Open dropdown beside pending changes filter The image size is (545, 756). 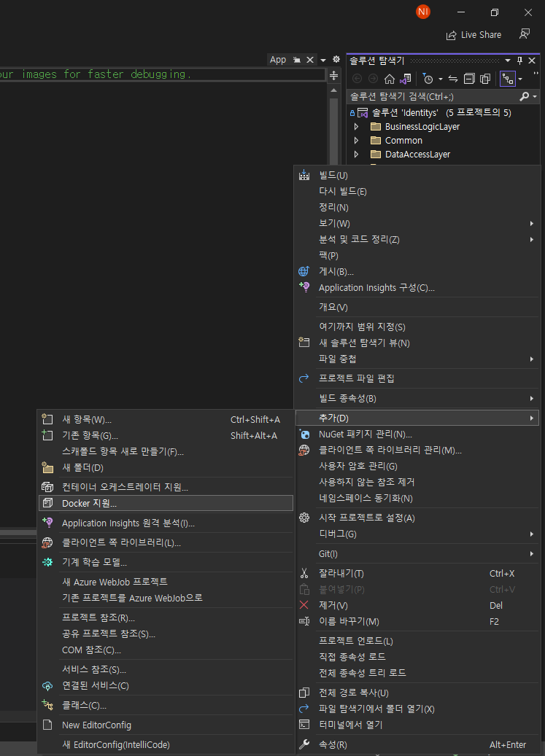(441, 79)
